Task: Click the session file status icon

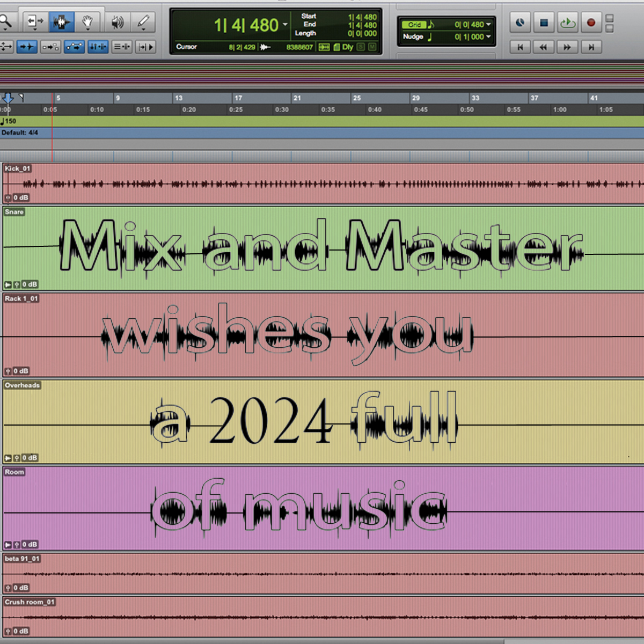Action: click(x=336, y=47)
